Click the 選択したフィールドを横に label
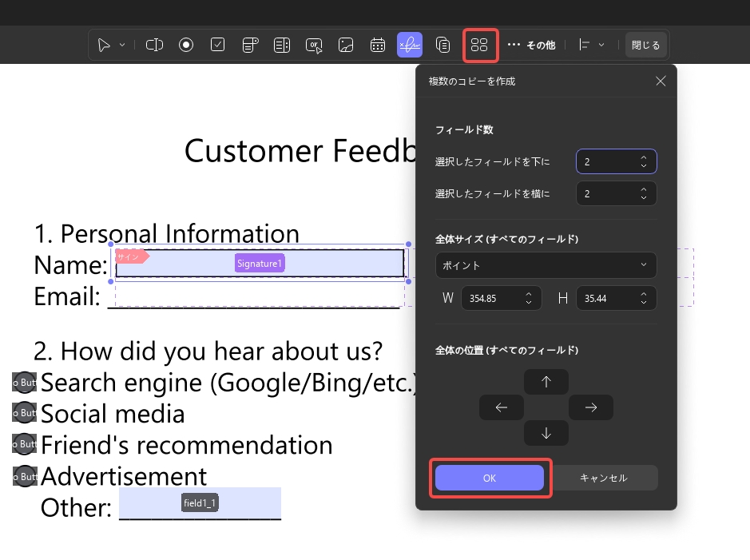 tap(492, 193)
